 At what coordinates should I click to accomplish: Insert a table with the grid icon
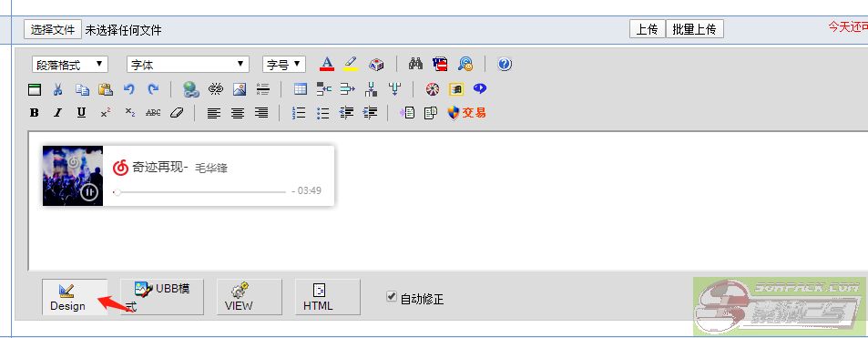point(300,88)
